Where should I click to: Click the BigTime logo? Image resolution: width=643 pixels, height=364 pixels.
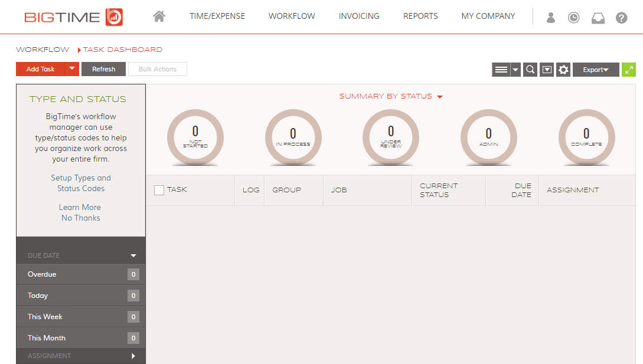pos(73,17)
